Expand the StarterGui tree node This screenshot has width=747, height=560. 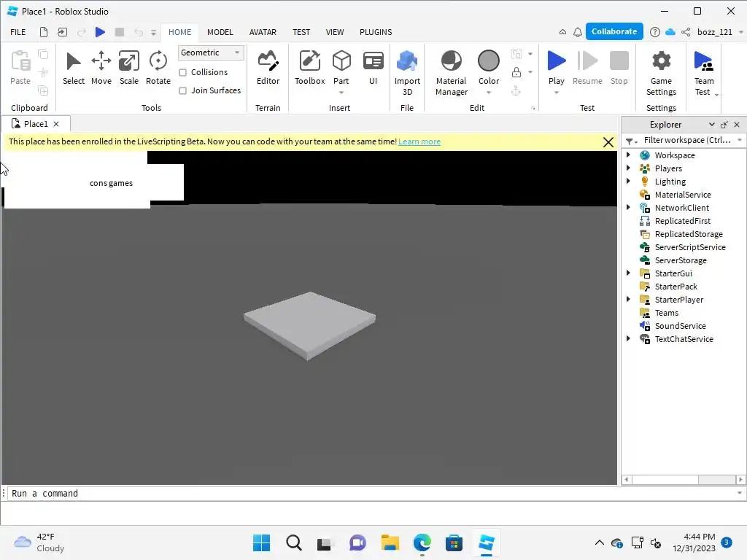tap(628, 273)
